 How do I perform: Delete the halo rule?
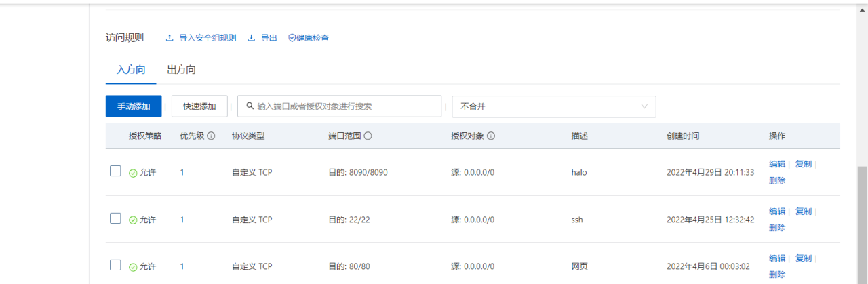(777, 180)
